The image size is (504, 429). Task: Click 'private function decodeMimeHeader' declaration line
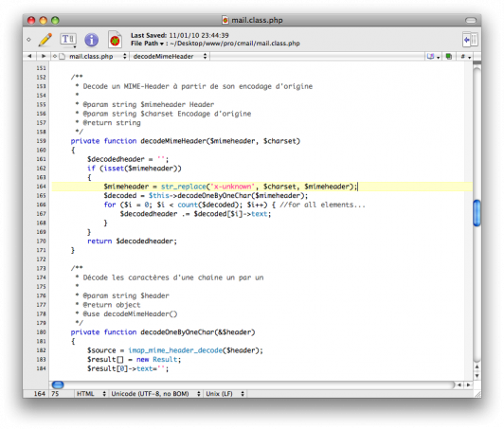click(185, 141)
